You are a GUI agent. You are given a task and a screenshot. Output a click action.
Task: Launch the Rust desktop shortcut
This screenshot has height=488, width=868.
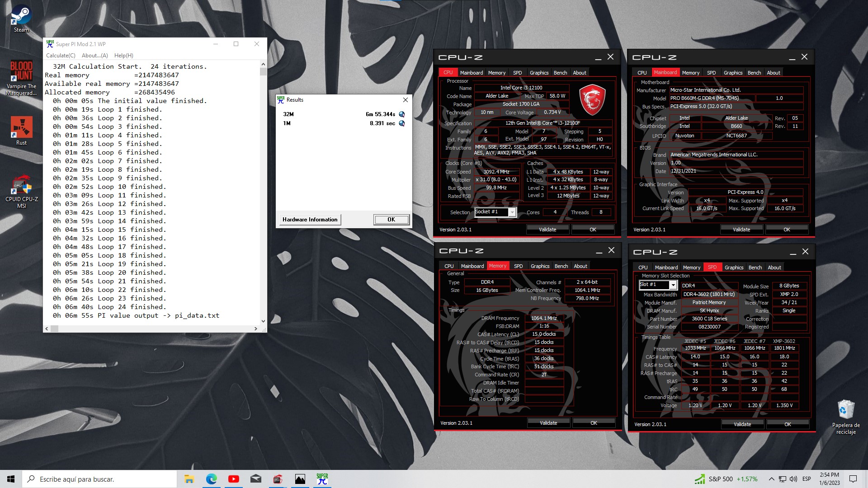coord(21,131)
